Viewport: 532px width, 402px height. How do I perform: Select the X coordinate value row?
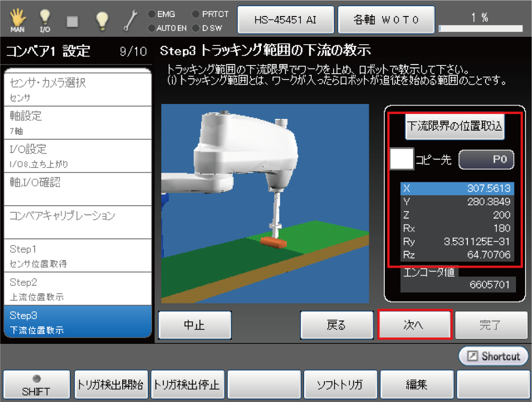(457, 188)
